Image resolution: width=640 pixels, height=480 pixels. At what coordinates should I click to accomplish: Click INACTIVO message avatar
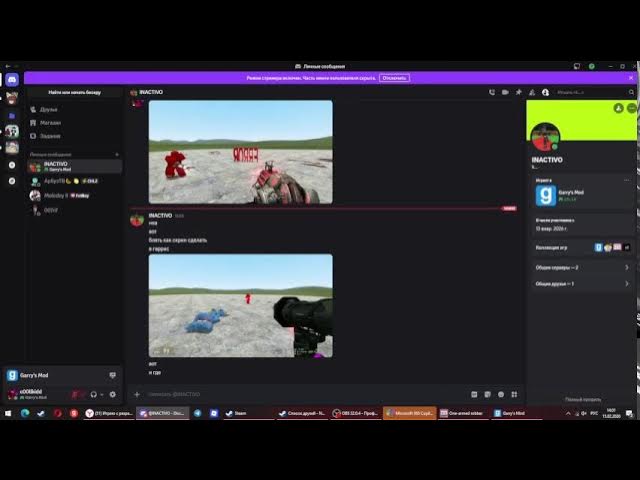click(x=137, y=220)
